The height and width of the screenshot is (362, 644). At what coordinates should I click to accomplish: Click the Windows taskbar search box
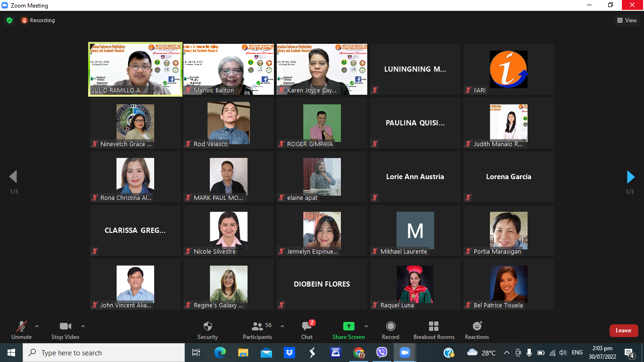[104, 353]
